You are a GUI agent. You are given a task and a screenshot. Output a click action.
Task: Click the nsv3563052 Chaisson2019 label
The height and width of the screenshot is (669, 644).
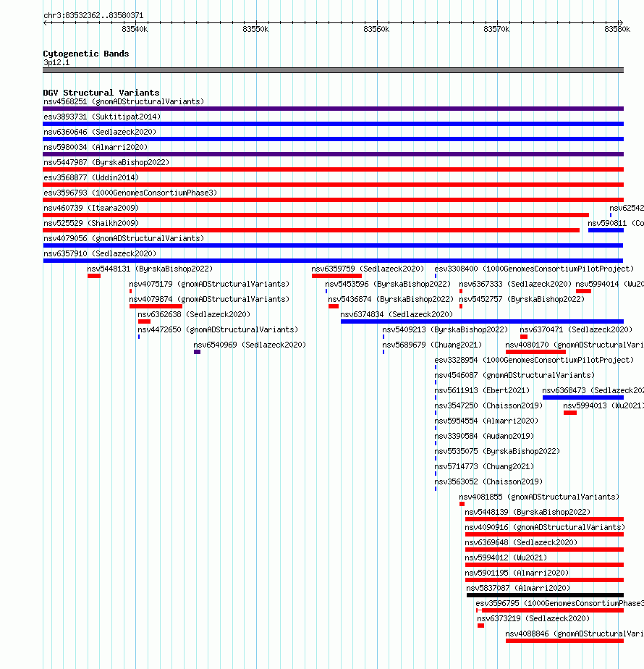(x=488, y=481)
